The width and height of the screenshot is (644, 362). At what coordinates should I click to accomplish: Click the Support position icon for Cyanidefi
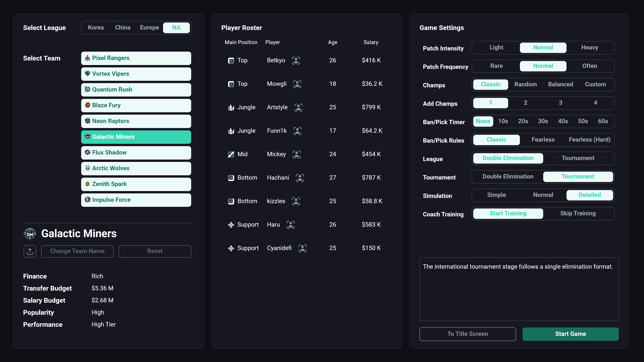click(231, 248)
